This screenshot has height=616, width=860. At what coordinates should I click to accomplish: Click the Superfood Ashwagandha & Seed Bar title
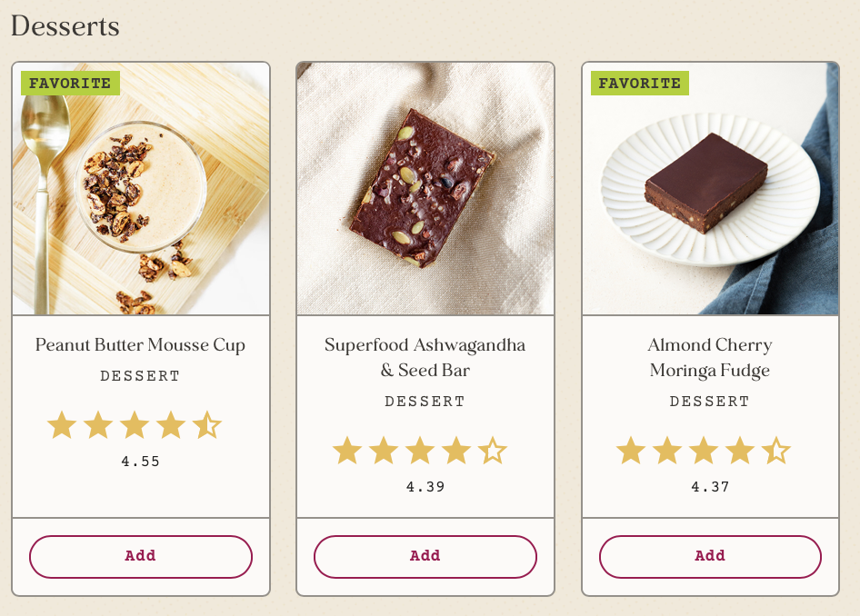425,357
